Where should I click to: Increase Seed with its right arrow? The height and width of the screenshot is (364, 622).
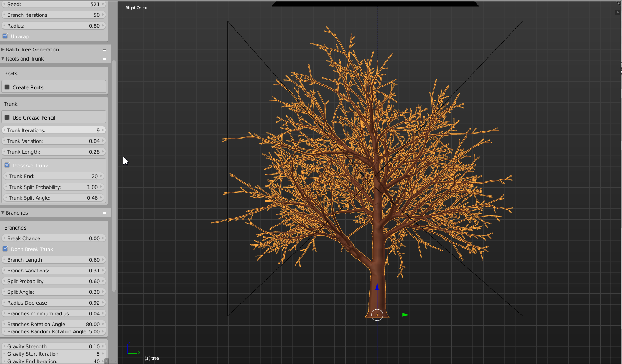tap(103, 4)
